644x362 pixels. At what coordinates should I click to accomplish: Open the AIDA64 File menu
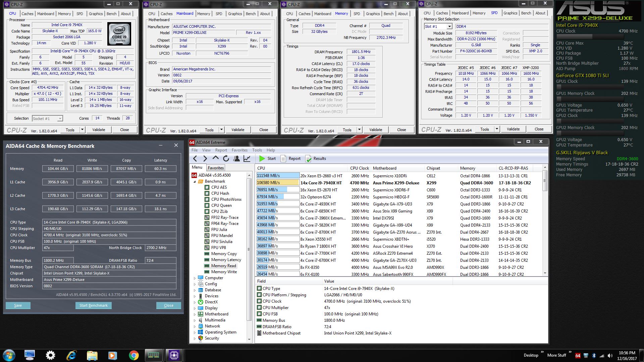pyautogui.click(x=195, y=150)
